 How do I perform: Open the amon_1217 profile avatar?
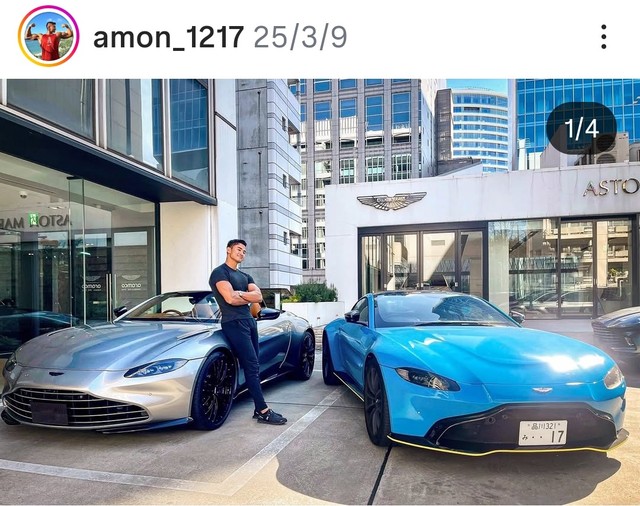48,37
